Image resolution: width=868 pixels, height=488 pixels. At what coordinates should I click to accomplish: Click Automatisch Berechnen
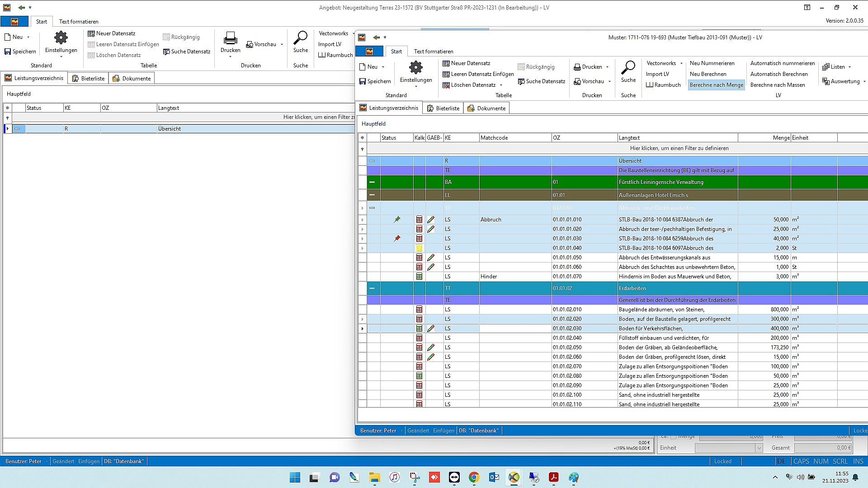tap(779, 74)
